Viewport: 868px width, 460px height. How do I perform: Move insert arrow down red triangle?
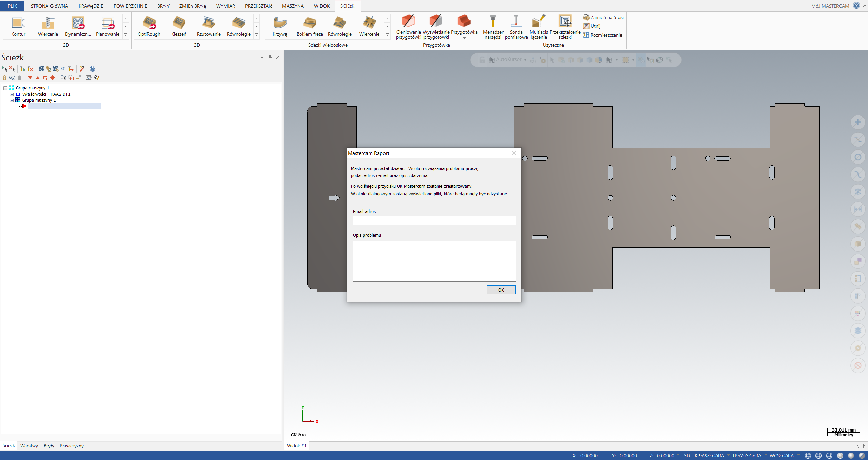30,78
